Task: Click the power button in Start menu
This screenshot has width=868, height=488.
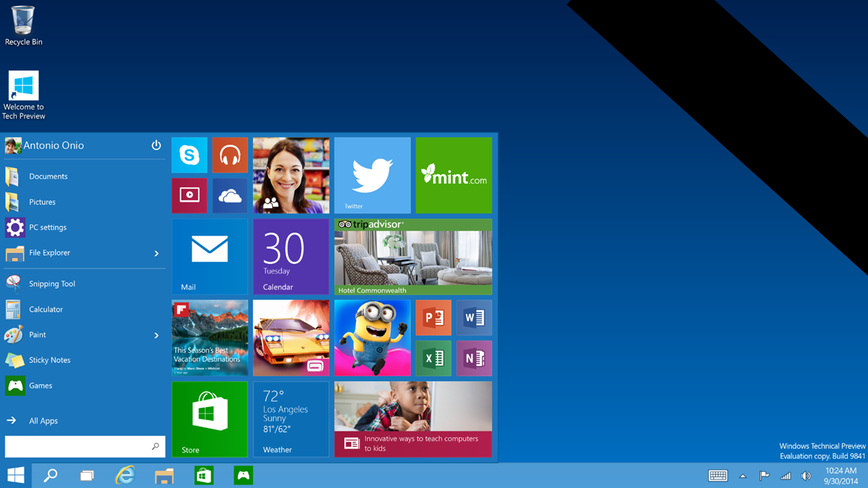Action: [156, 145]
